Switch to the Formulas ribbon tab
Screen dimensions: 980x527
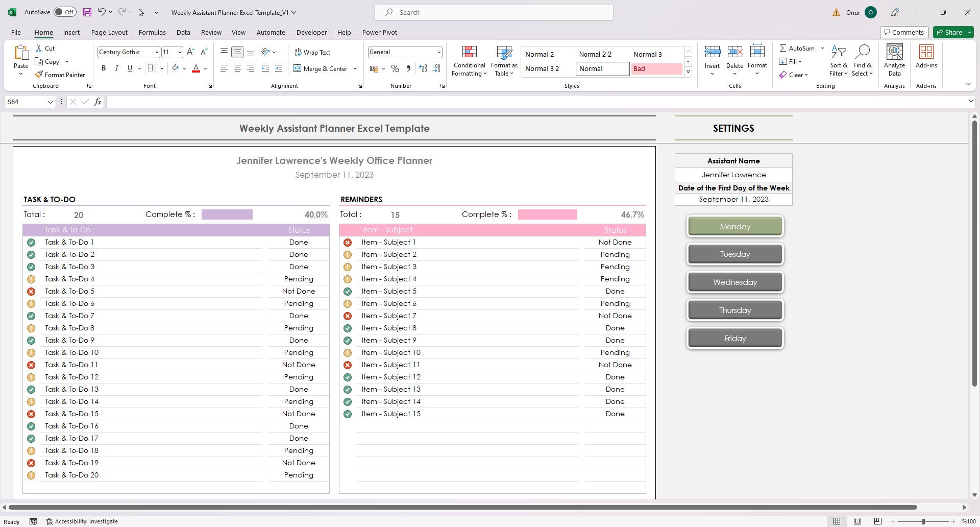152,32
